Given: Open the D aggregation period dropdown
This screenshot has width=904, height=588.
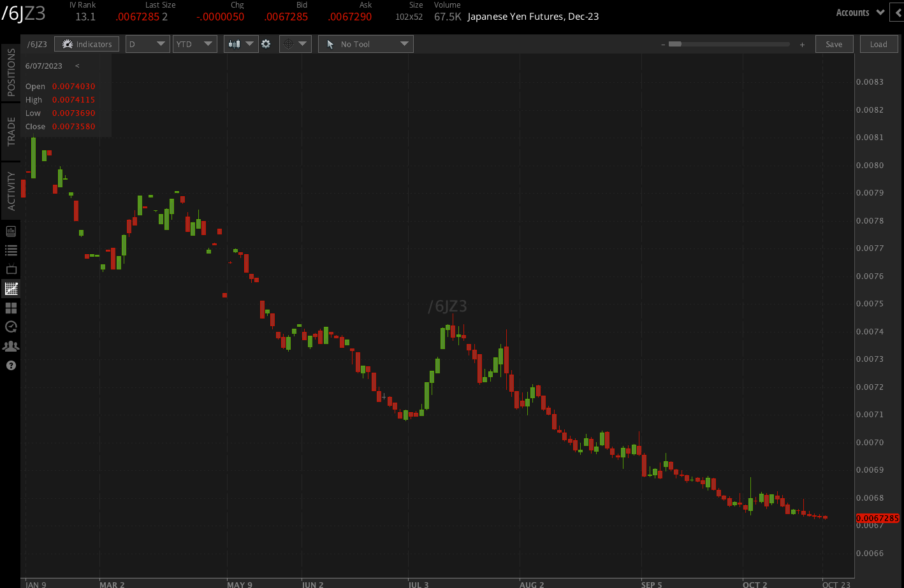Looking at the screenshot, I should tap(148, 44).
